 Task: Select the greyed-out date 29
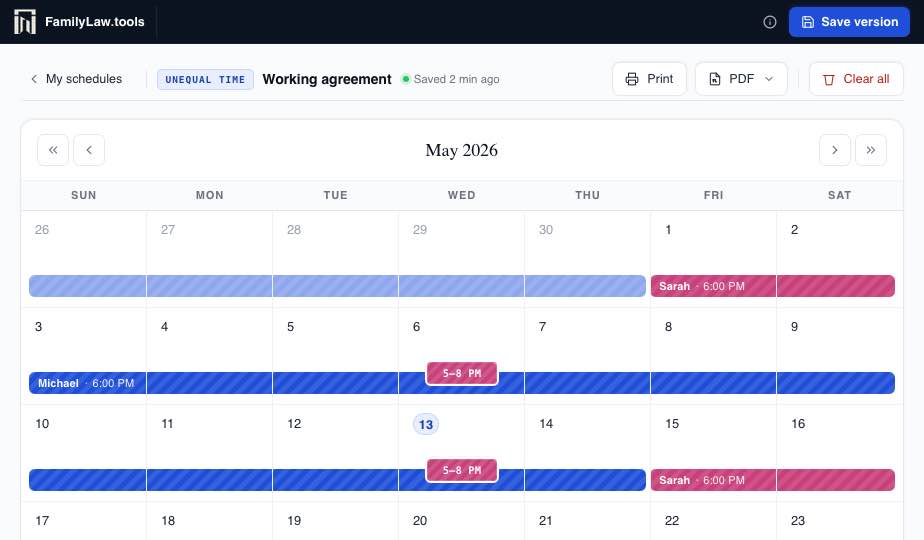[420, 230]
